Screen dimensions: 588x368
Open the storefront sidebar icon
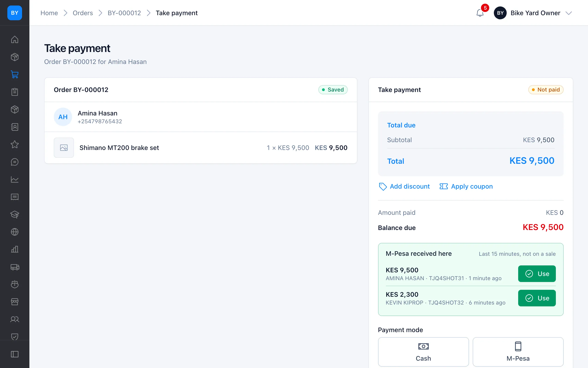pos(14,302)
